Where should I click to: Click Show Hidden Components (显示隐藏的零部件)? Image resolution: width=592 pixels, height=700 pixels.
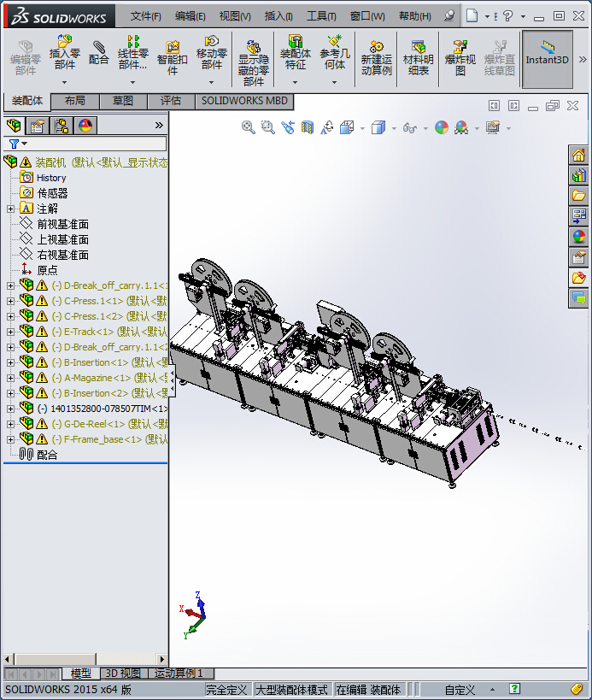point(254,62)
